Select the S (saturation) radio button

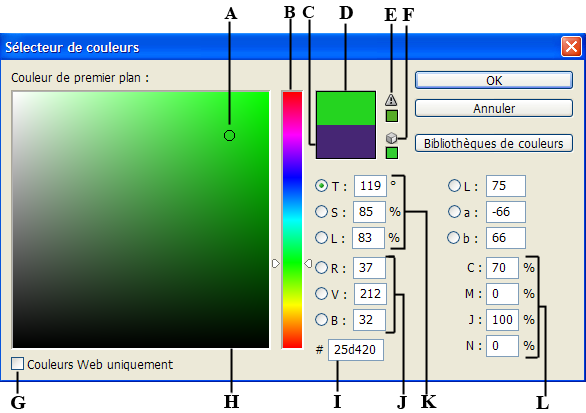point(321,212)
